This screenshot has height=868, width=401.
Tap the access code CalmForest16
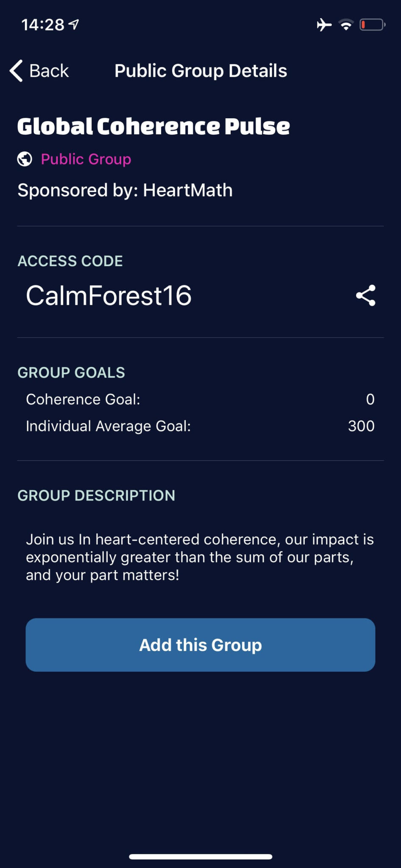click(x=108, y=296)
